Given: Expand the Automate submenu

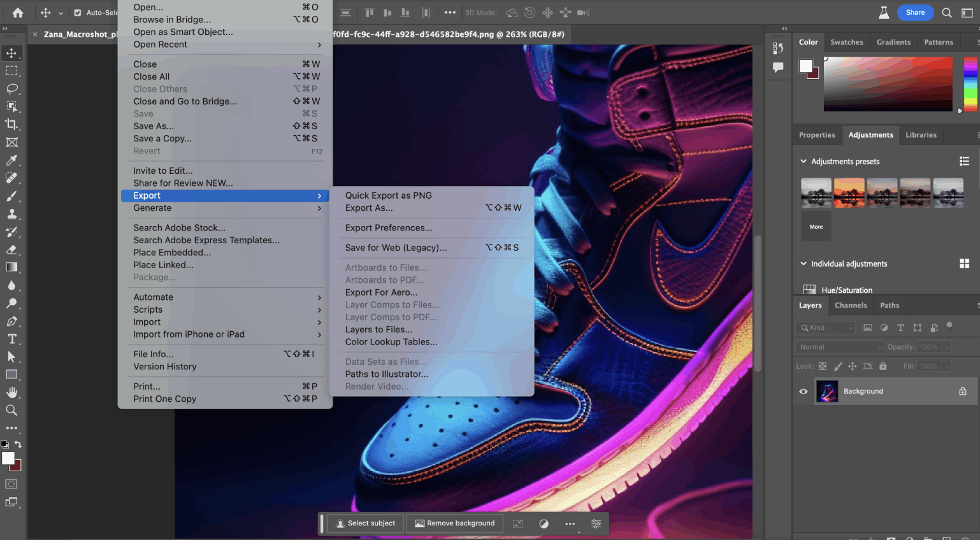Looking at the screenshot, I should (225, 297).
